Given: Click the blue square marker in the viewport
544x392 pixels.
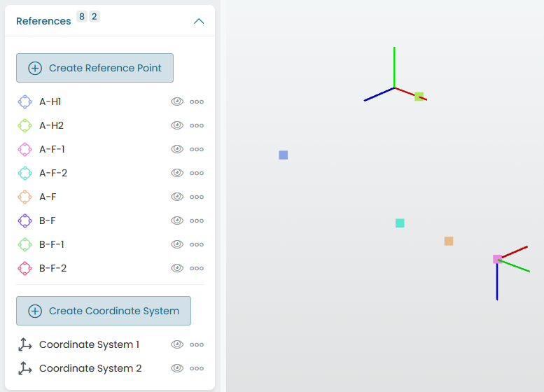Looking at the screenshot, I should point(283,155).
